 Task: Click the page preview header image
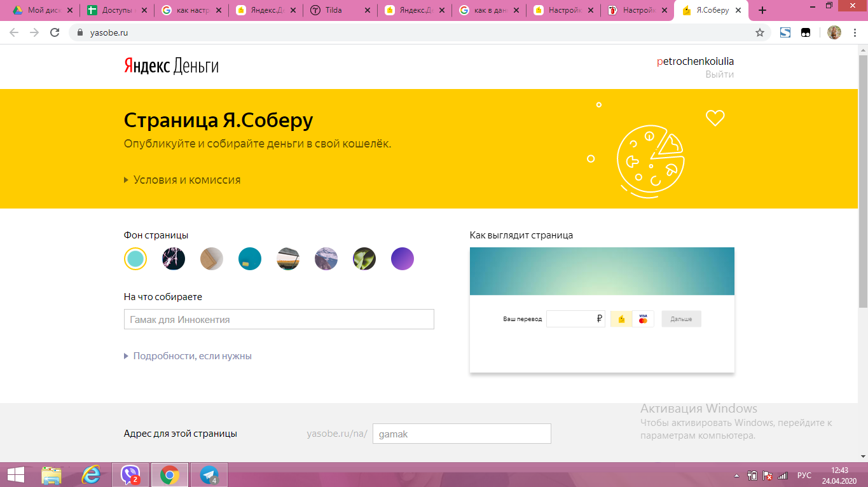[602, 271]
